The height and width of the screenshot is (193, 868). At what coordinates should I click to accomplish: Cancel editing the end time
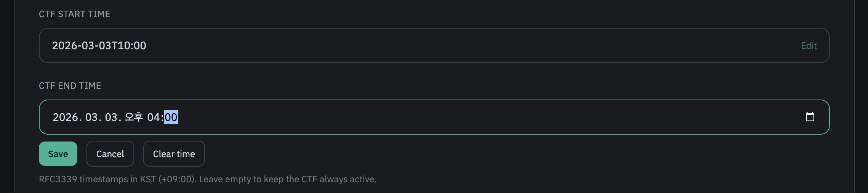110,154
